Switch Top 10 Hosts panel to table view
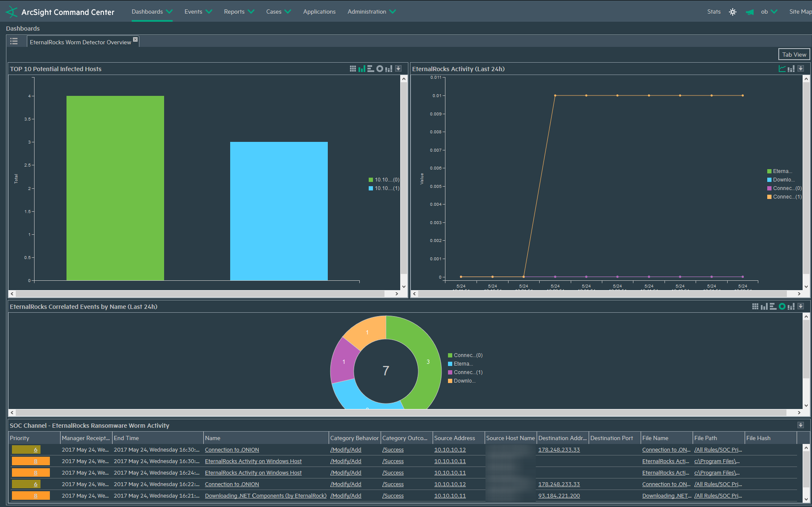Viewport: 812px width, 507px height. 353,69
